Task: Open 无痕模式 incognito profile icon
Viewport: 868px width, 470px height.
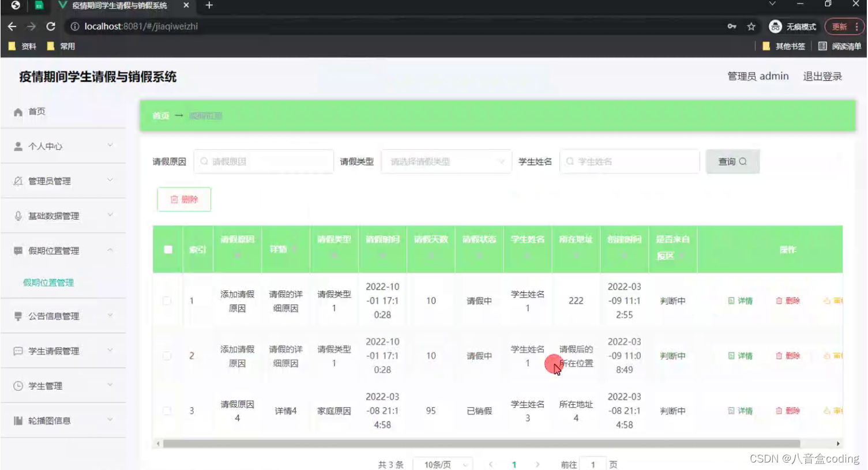Action: coord(775,27)
